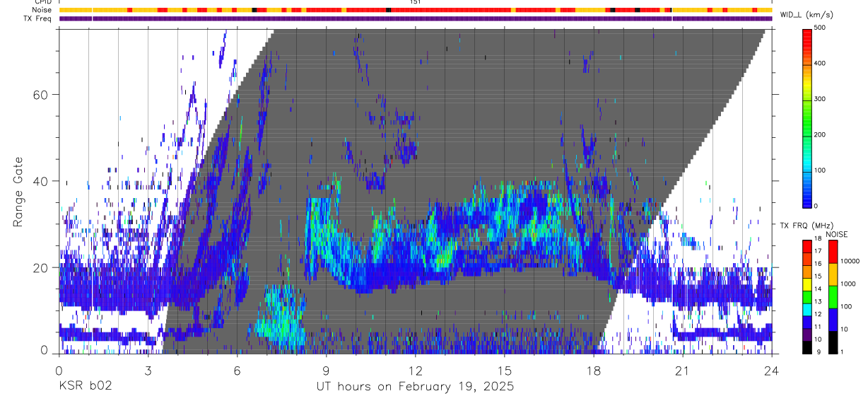
Task: Click the hour 3 tick label
Action: [148, 371]
